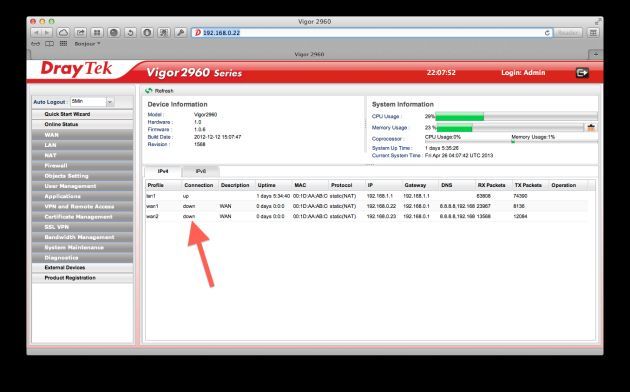Open Product Registration page

click(82, 278)
